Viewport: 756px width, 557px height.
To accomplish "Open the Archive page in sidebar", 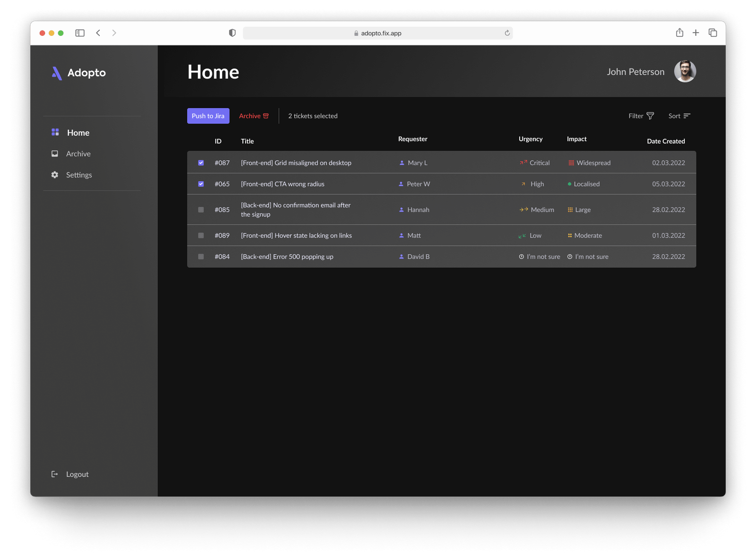I will (x=71, y=154).
